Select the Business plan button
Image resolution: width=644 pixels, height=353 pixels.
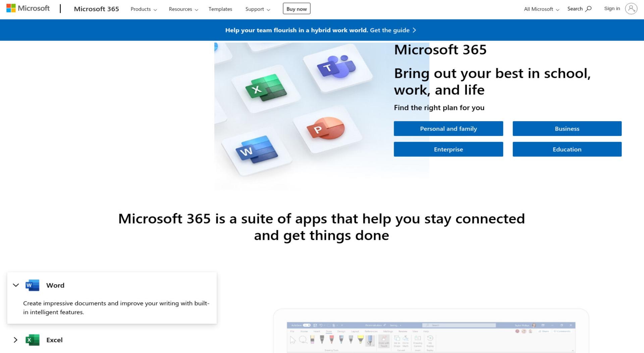567,129
